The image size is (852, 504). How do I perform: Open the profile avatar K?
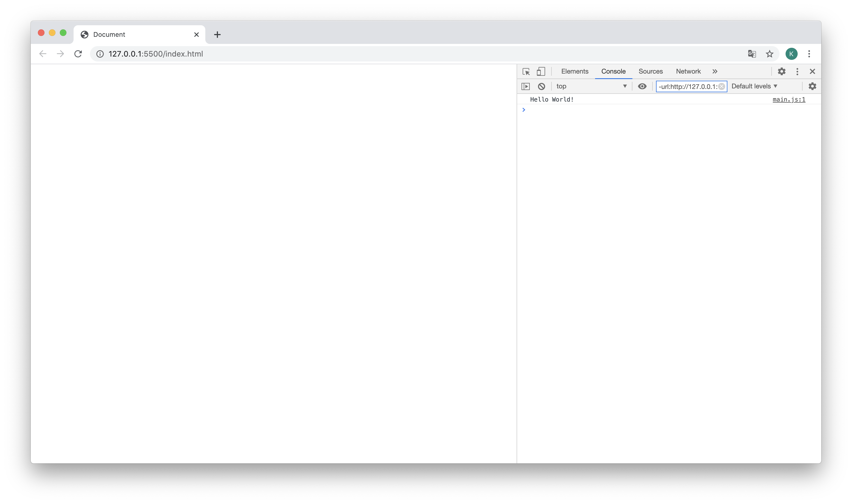tap(791, 54)
